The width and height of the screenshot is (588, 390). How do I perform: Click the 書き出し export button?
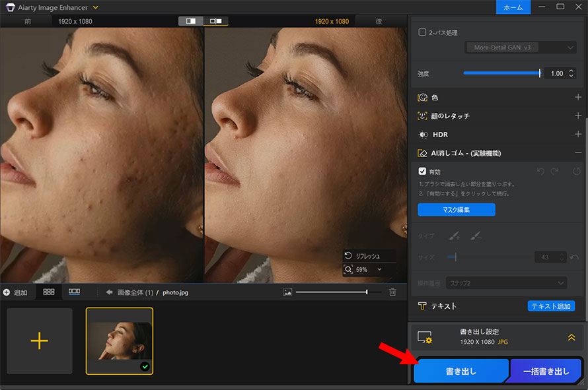(x=460, y=371)
